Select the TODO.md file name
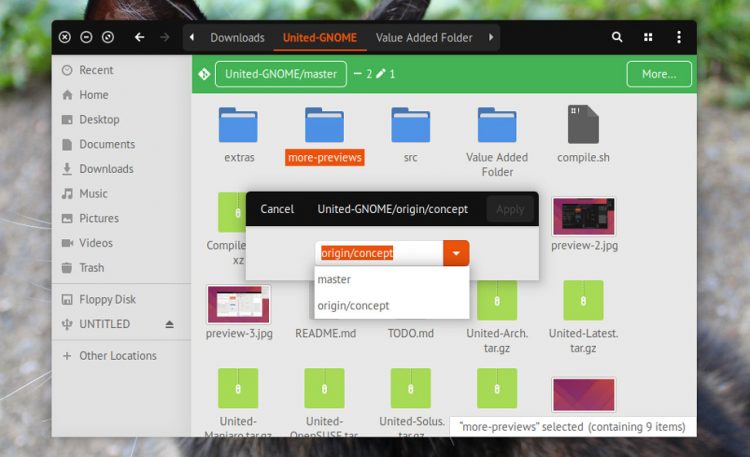This screenshot has width=750, height=457. tap(410, 334)
